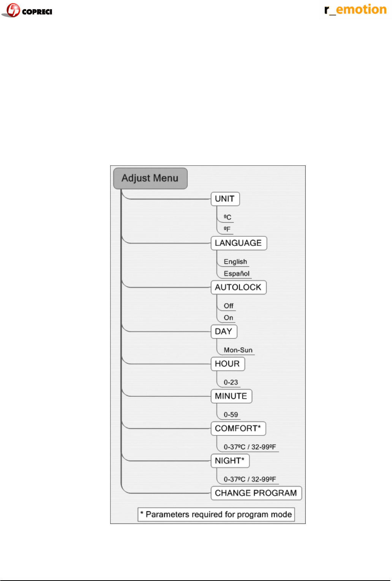
Task: Expand the DAY node
Action: [x=224, y=331]
